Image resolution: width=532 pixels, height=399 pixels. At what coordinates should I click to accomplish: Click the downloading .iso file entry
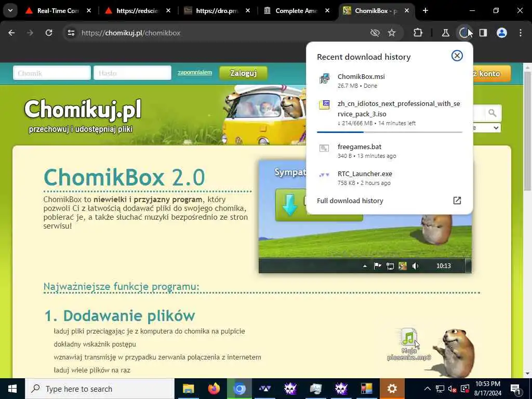pyautogui.click(x=390, y=113)
